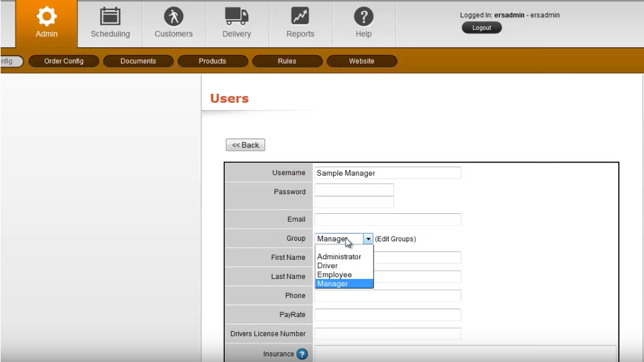The image size is (644, 362).
Task: Open the Documents submenu
Action: (x=138, y=61)
